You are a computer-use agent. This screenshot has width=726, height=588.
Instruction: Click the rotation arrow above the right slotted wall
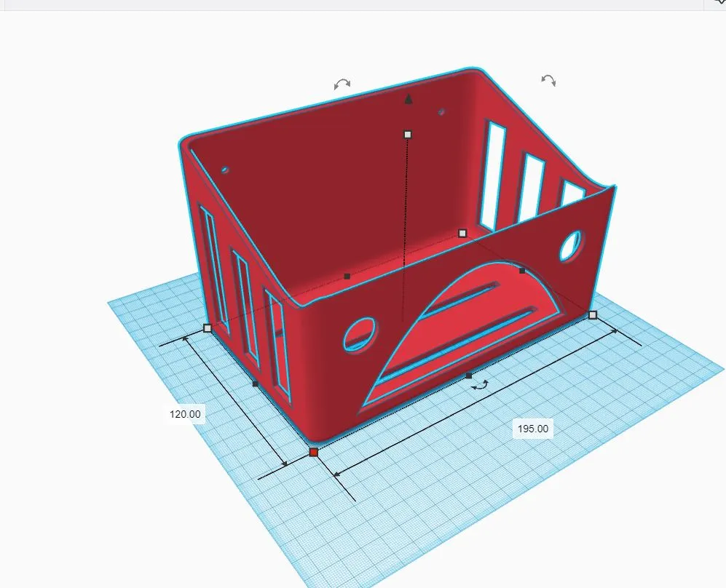pos(548,80)
